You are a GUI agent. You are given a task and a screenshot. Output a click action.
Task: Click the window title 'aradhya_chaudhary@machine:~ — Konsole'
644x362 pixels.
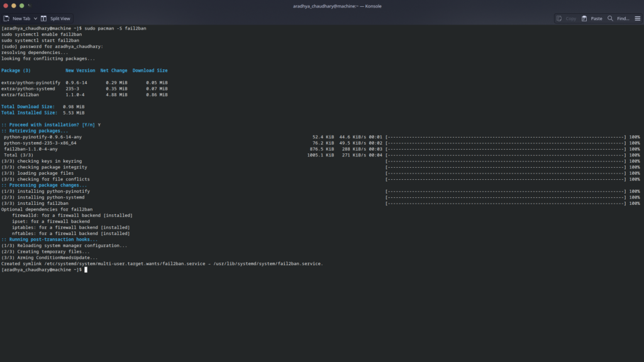pyautogui.click(x=337, y=6)
